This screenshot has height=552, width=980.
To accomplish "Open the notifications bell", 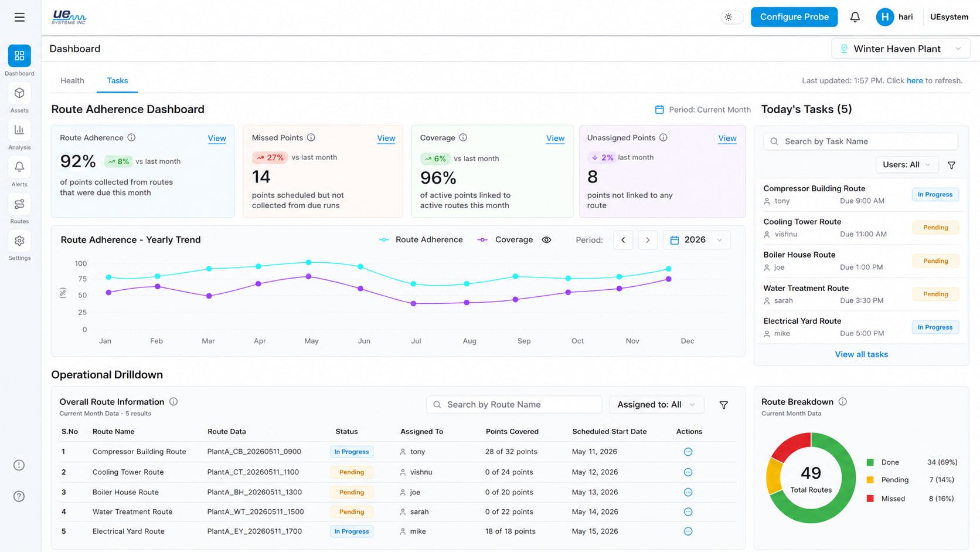I will (x=855, y=17).
